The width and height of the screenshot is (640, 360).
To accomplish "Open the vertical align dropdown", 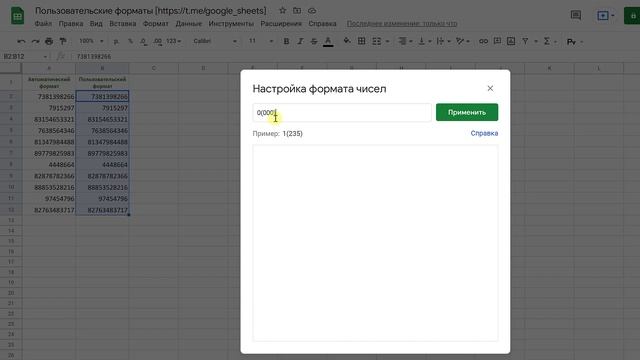I will (x=424, y=41).
